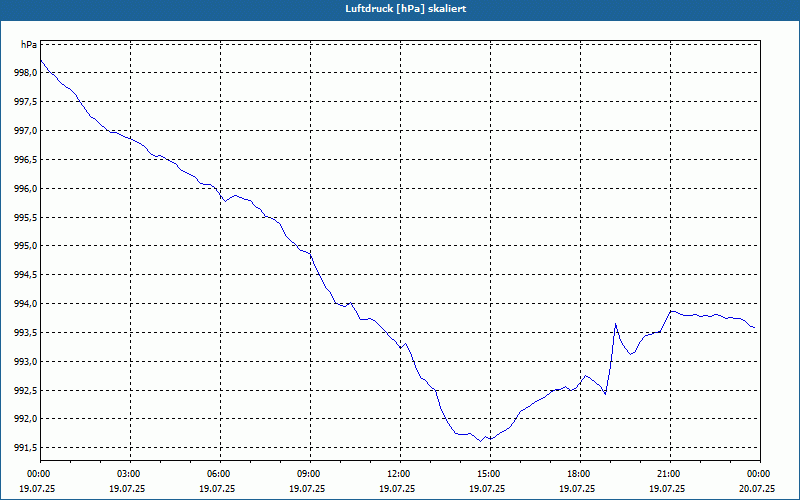Click the 995,5 axis value
This screenshot has width=800, height=500.
27,217
